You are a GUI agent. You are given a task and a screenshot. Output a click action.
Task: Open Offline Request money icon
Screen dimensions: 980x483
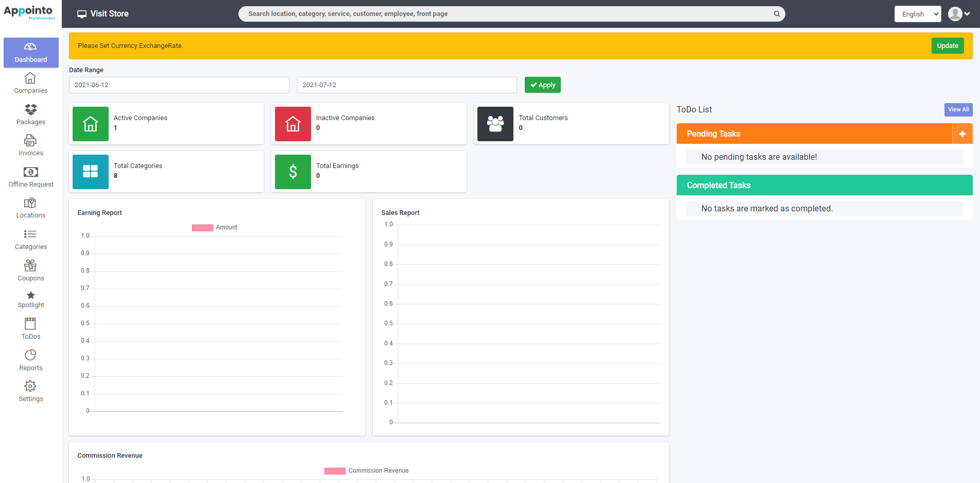point(30,172)
